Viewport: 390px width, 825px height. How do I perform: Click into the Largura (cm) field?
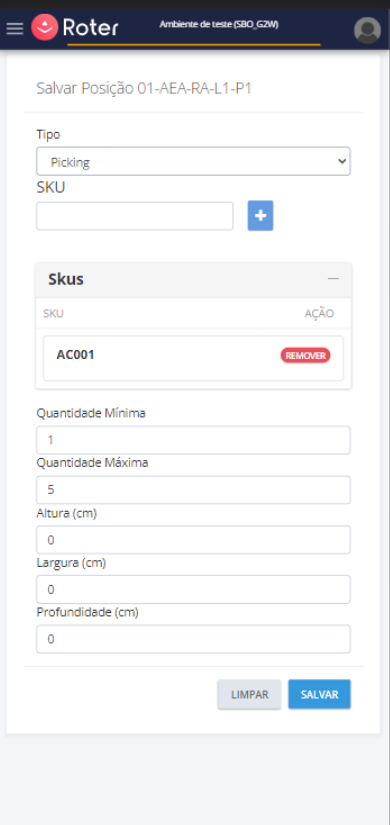(193, 589)
